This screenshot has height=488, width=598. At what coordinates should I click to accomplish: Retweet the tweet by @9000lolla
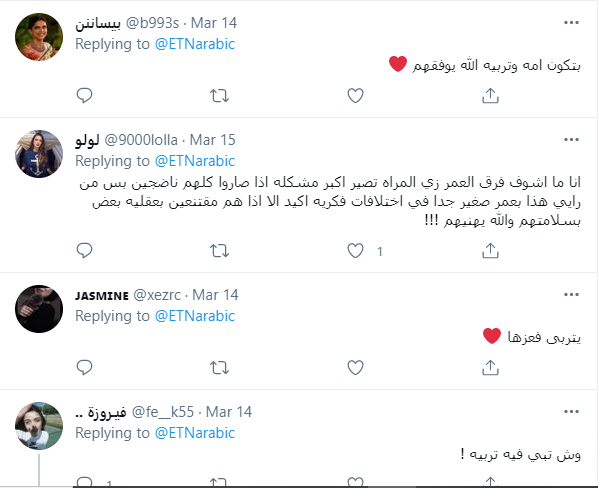220,251
